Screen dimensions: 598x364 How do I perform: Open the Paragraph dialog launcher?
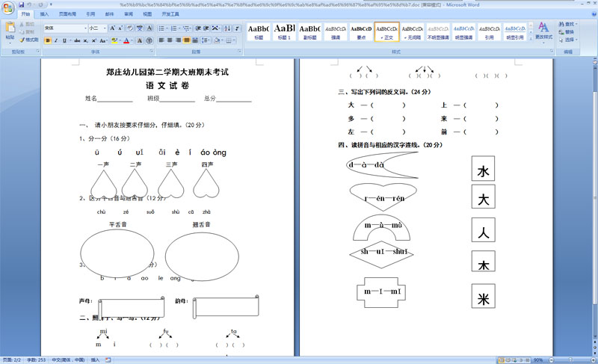(x=239, y=51)
